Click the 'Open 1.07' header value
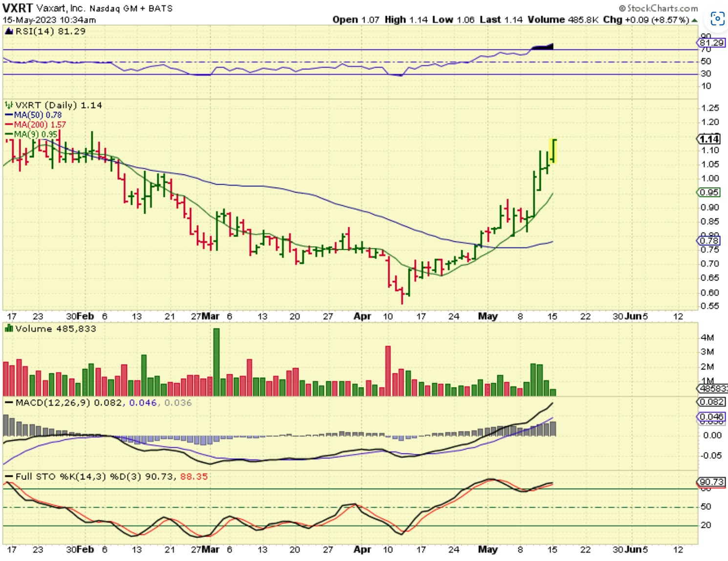 (356, 20)
